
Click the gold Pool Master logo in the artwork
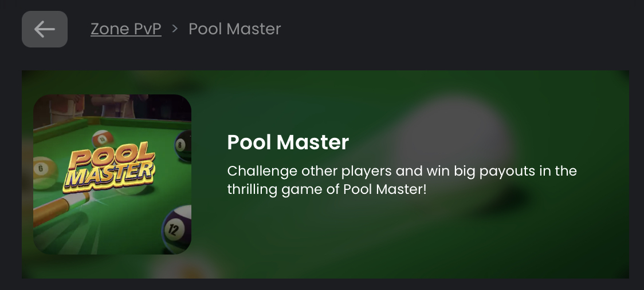(109, 166)
